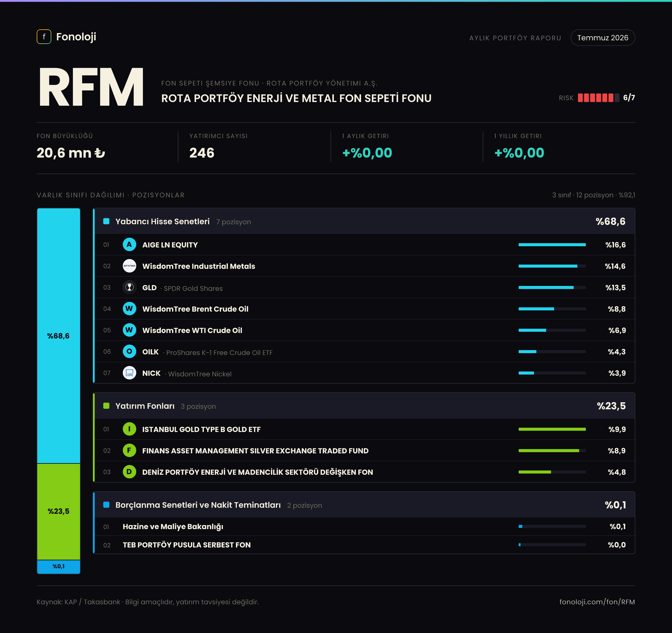The width and height of the screenshot is (672, 633).
Task: Click the risk score 6/7
Action: click(629, 98)
